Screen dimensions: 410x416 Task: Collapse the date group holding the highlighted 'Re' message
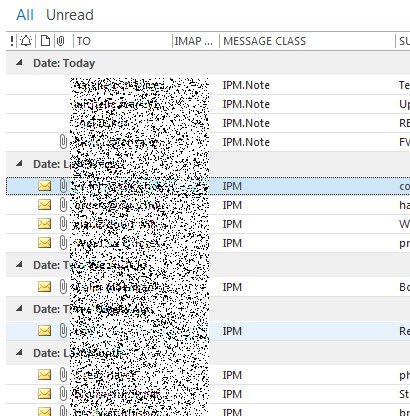(19, 308)
